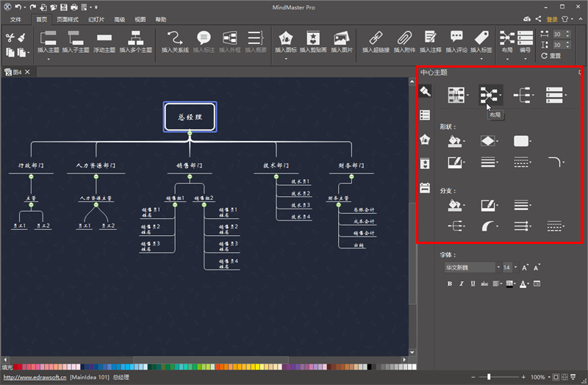Click the 插入标签 tag icon
This screenshot has height=385, width=588.
[481, 37]
